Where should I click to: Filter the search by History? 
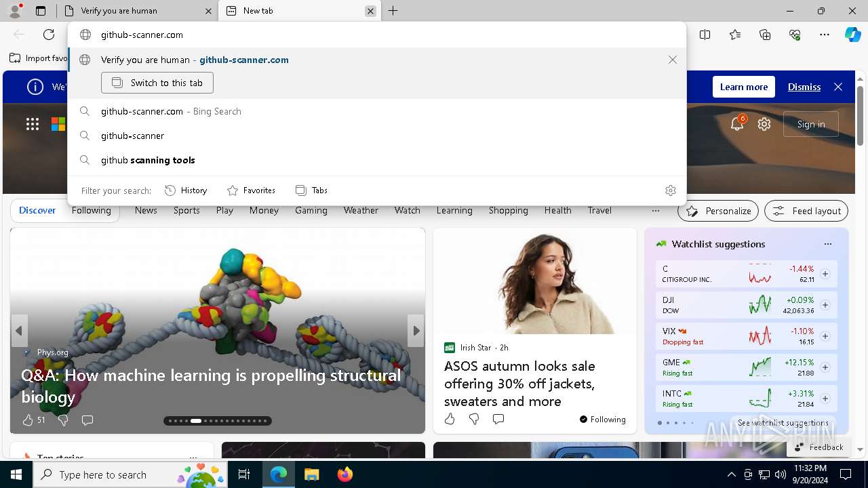point(186,190)
